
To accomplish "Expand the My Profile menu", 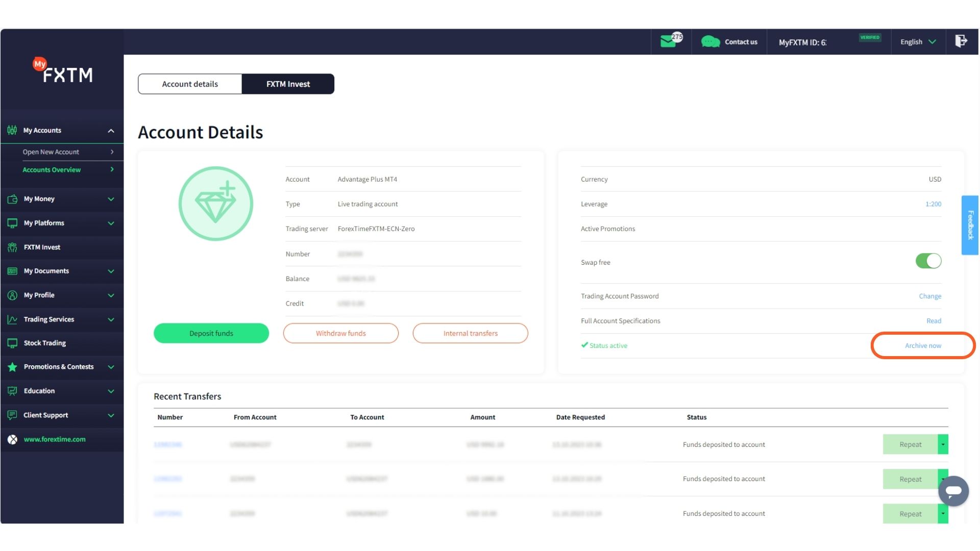I will (111, 295).
